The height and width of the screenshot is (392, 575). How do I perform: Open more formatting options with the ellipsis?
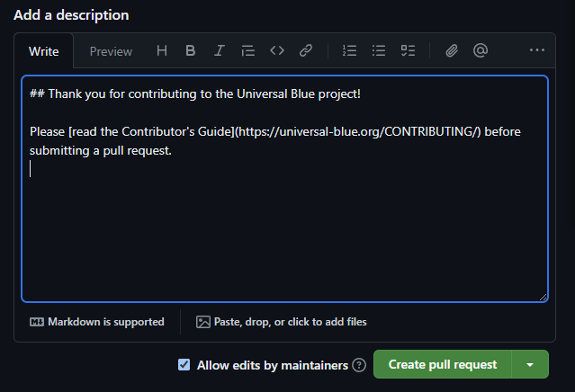click(537, 51)
